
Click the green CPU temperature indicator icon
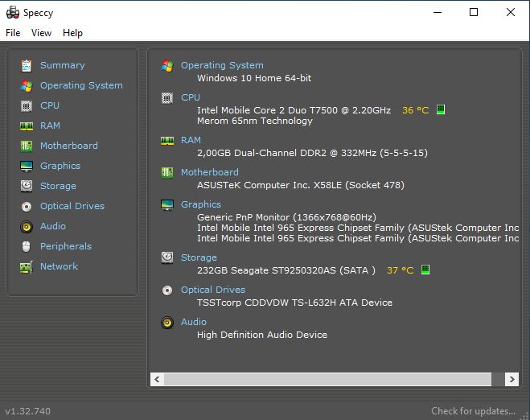click(x=441, y=109)
